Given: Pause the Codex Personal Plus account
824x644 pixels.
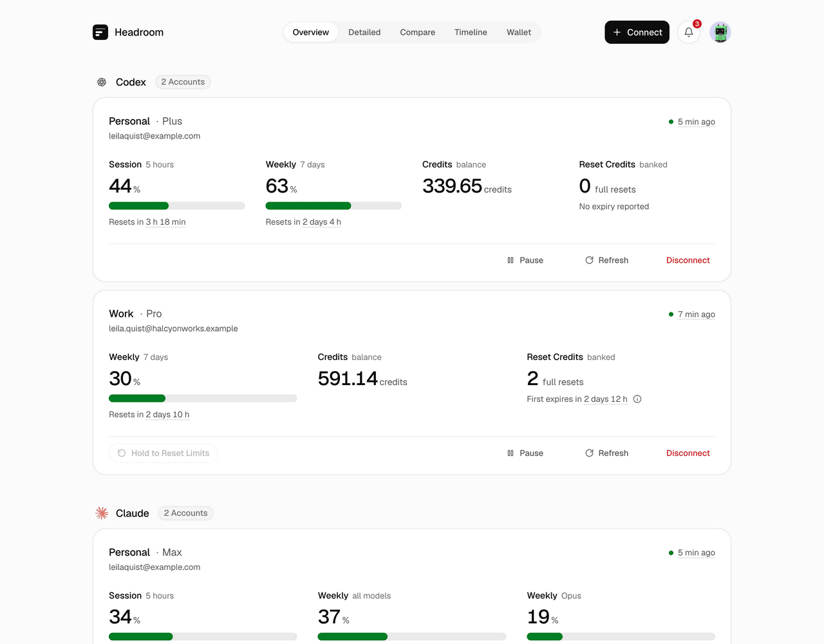Looking at the screenshot, I should pyautogui.click(x=525, y=260).
